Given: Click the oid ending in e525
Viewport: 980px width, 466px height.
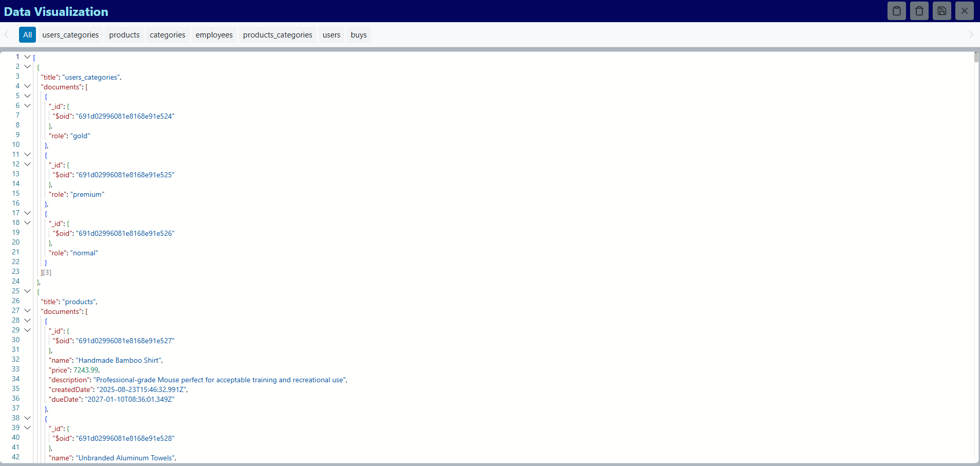Looking at the screenshot, I should tap(125, 175).
